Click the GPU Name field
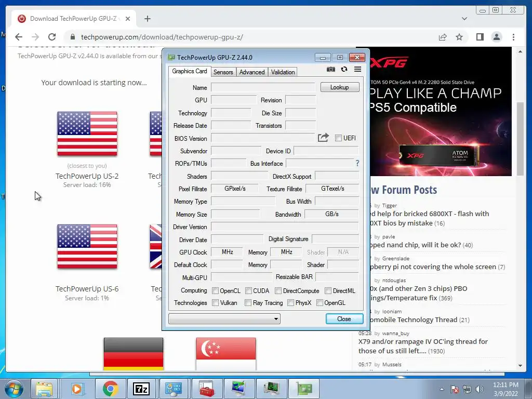This screenshot has width=532, height=399. click(x=263, y=87)
